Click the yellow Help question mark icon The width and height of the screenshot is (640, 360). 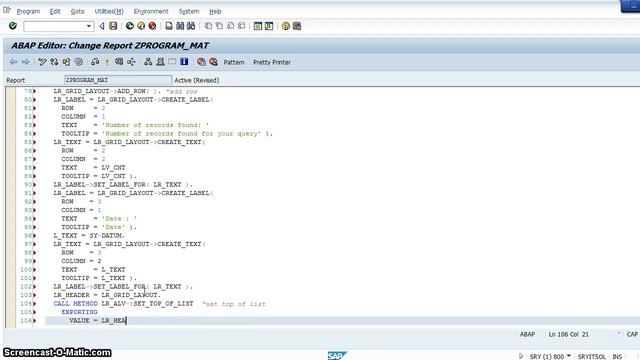pos(286,26)
